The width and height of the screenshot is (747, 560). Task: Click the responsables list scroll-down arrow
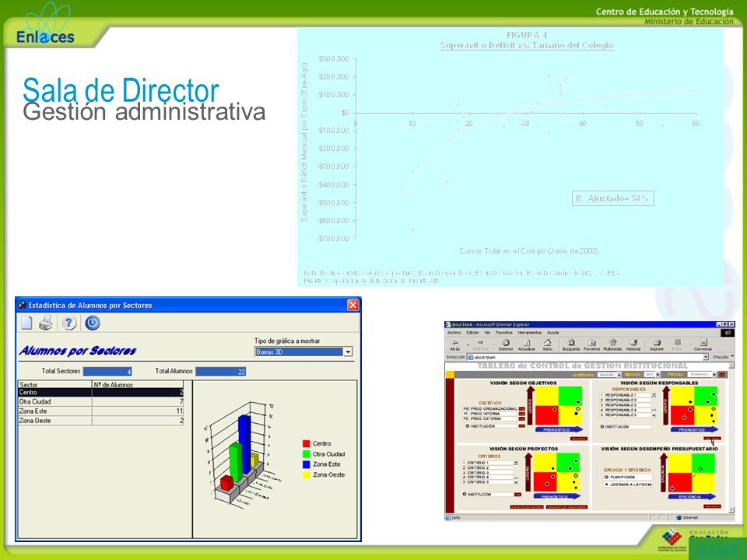654,415
